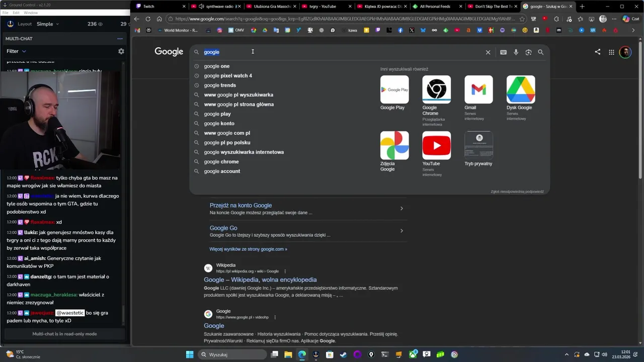Open search by image (Lens) icon
Viewport: 644px width, 362px height.
click(528, 52)
